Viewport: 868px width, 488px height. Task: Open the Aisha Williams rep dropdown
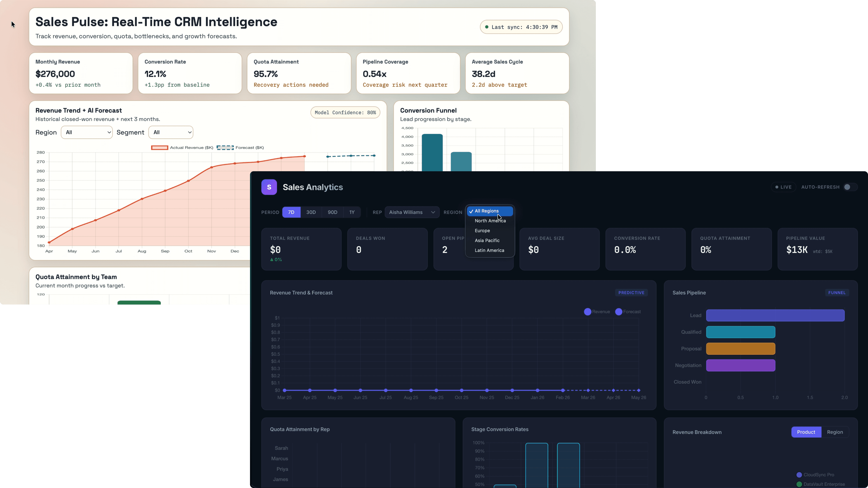(412, 212)
